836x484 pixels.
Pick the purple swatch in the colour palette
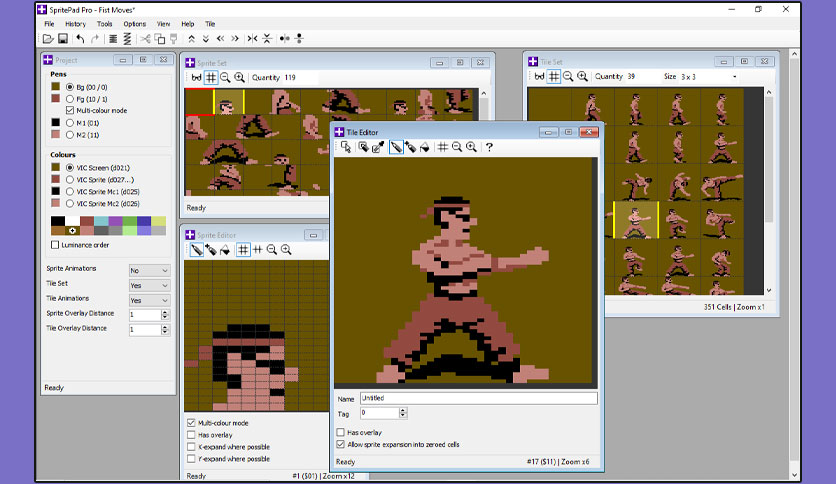coord(116,221)
